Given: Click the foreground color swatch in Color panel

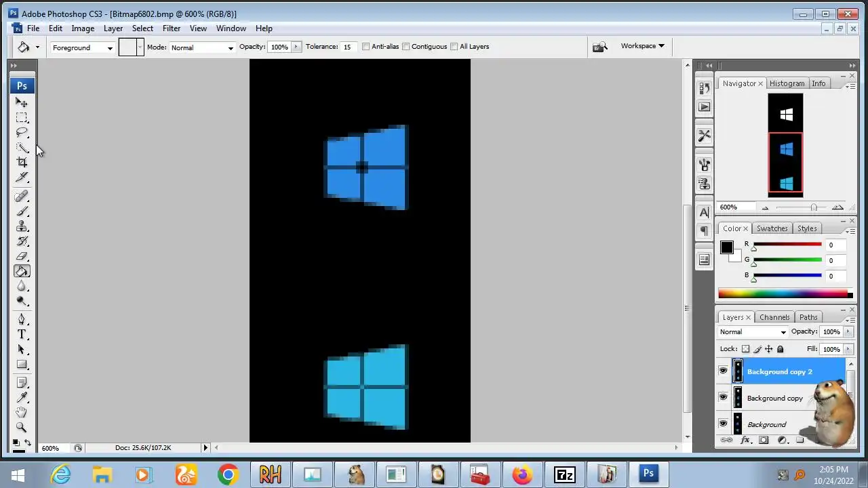Looking at the screenshot, I should [x=726, y=248].
